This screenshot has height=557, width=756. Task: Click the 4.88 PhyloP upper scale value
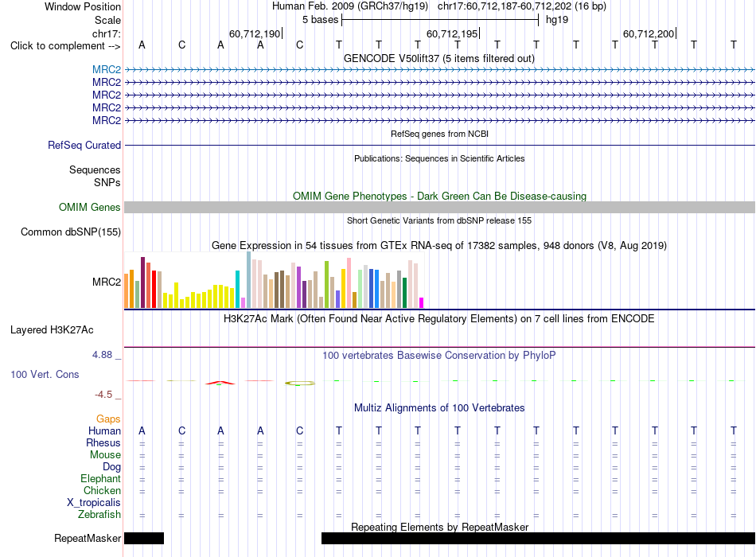click(x=102, y=355)
